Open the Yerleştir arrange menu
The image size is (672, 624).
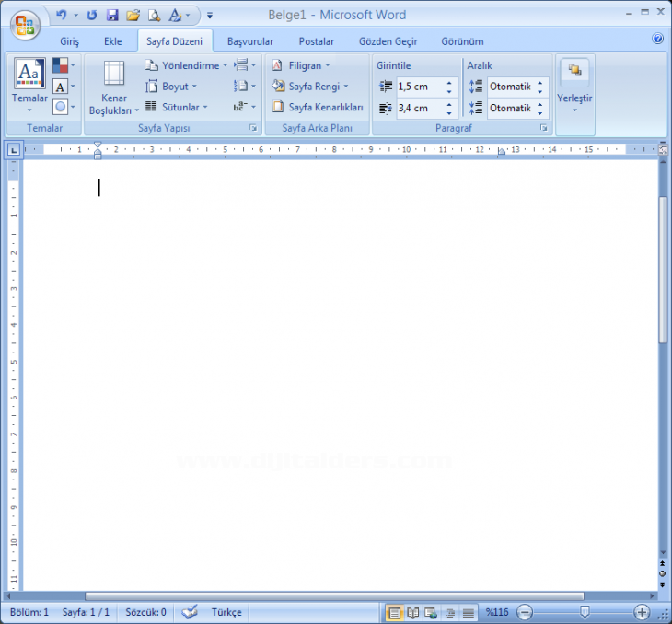click(x=574, y=87)
